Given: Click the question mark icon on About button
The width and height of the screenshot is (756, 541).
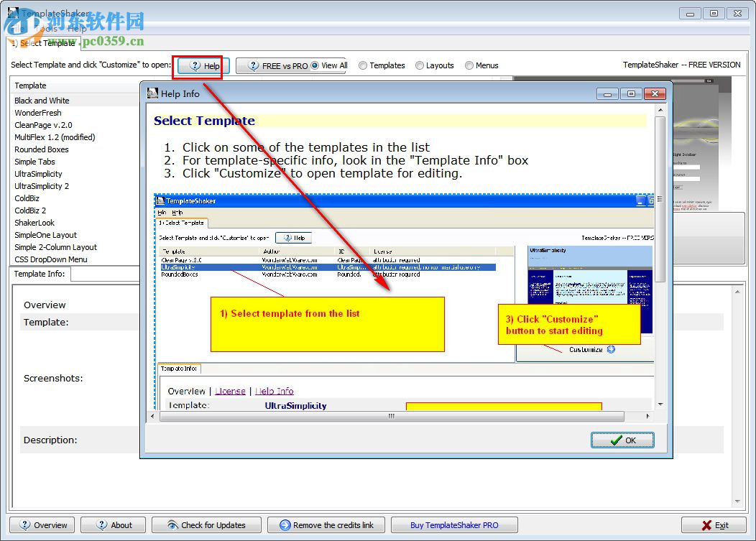Looking at the screenshot, I should (102, 524).
